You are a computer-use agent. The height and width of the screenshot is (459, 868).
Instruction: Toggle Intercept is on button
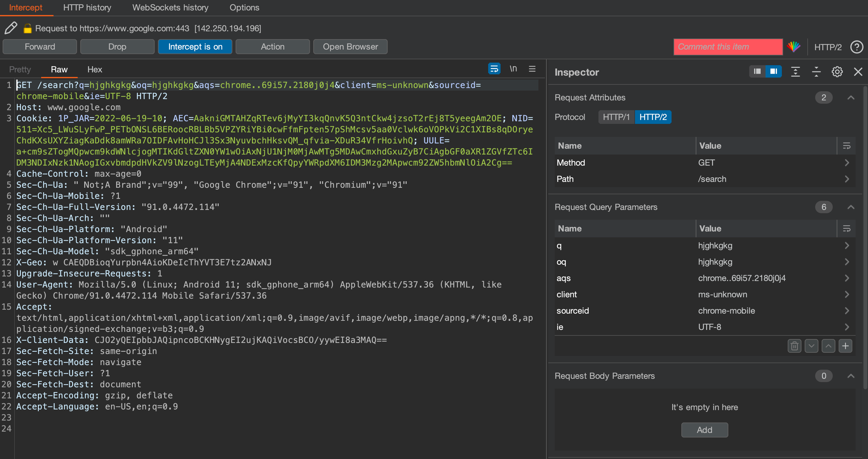pos(195,47)
